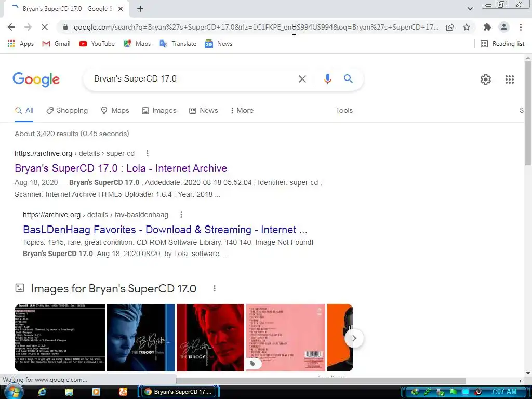Open the Images section options menu
Screen dimensions: 532x399
pyautogui.click(x=215, y=288)
